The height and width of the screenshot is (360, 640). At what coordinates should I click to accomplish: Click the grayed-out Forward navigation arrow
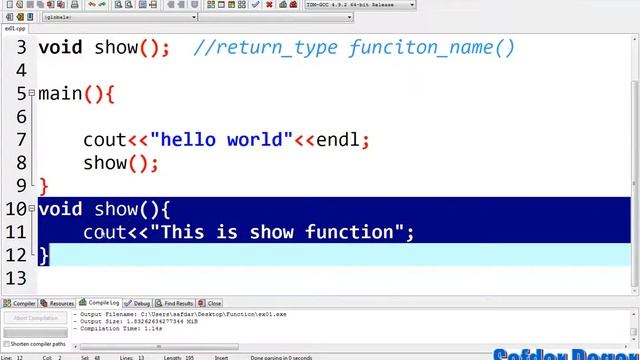tap(181, 4)
